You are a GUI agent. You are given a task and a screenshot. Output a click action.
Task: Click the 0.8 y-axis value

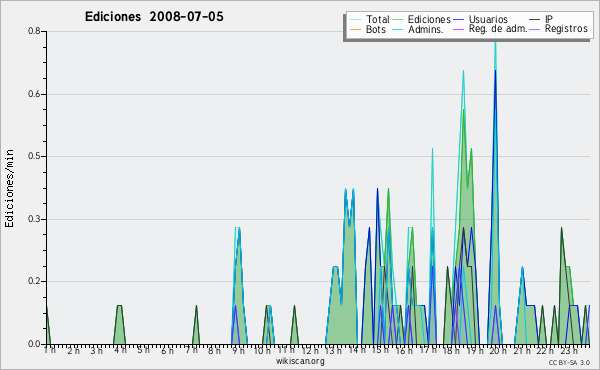point(34,31)
